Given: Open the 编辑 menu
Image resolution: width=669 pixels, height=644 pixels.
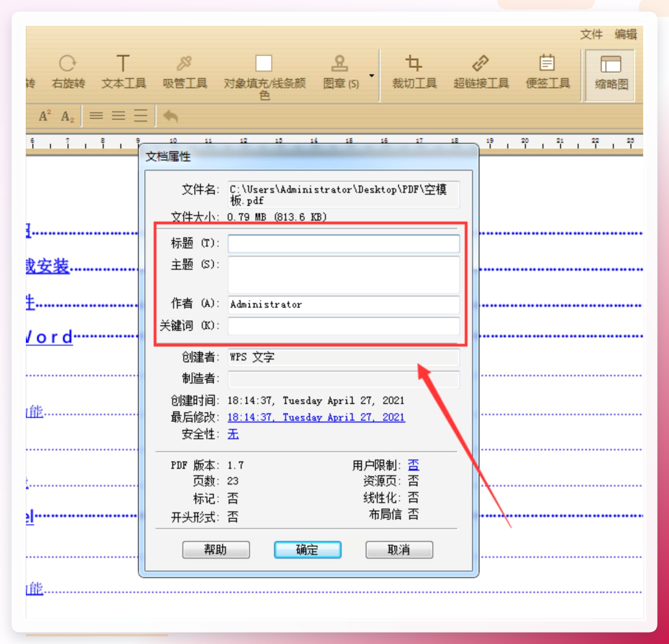Looking at the screenshot, I should [625, 34].
